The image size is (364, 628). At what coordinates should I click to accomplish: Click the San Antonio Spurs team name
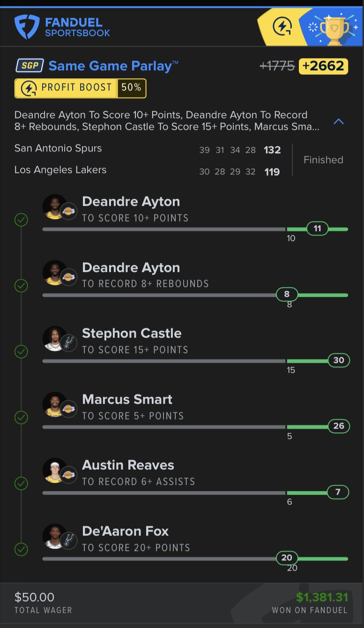pos(58,149)
